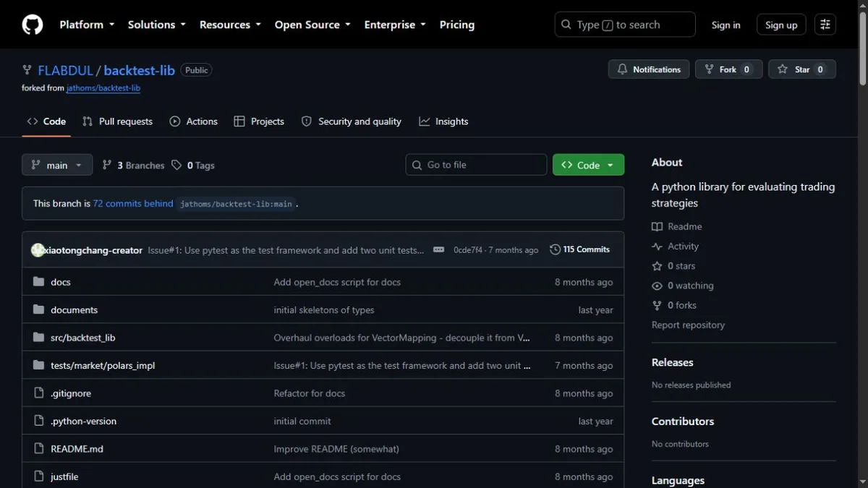This screenshot has width=868, height=488.
Task: Expand commit message ellipsis icon
Action: 438,249
